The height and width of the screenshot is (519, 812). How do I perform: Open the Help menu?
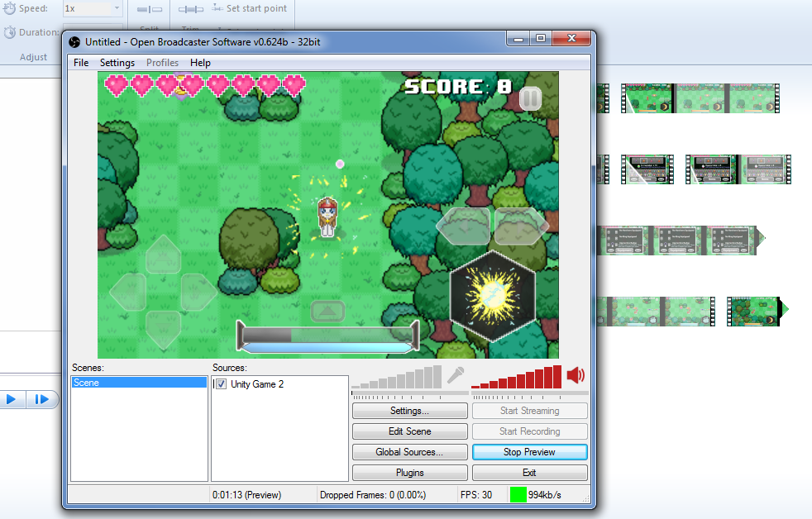tap(200, 63)
